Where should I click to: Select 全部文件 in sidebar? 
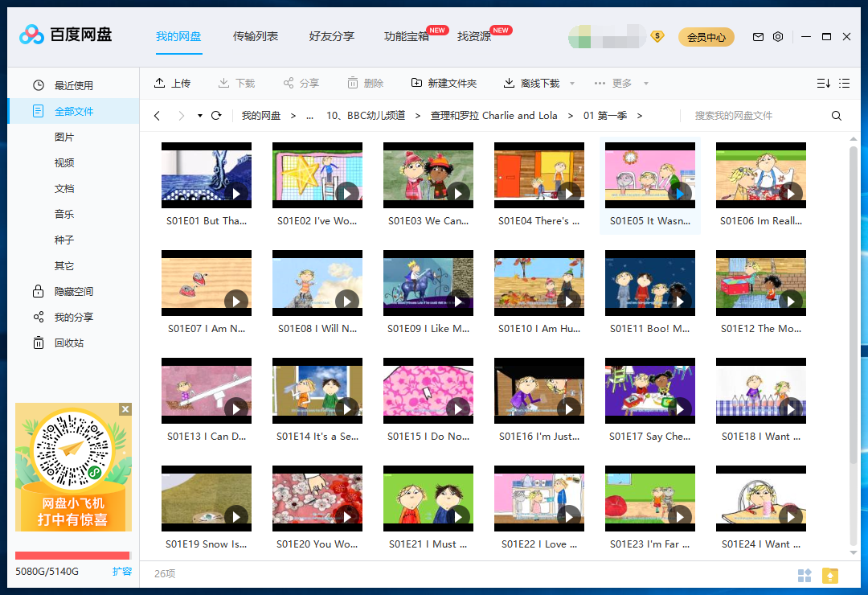[x=73, y=111]
